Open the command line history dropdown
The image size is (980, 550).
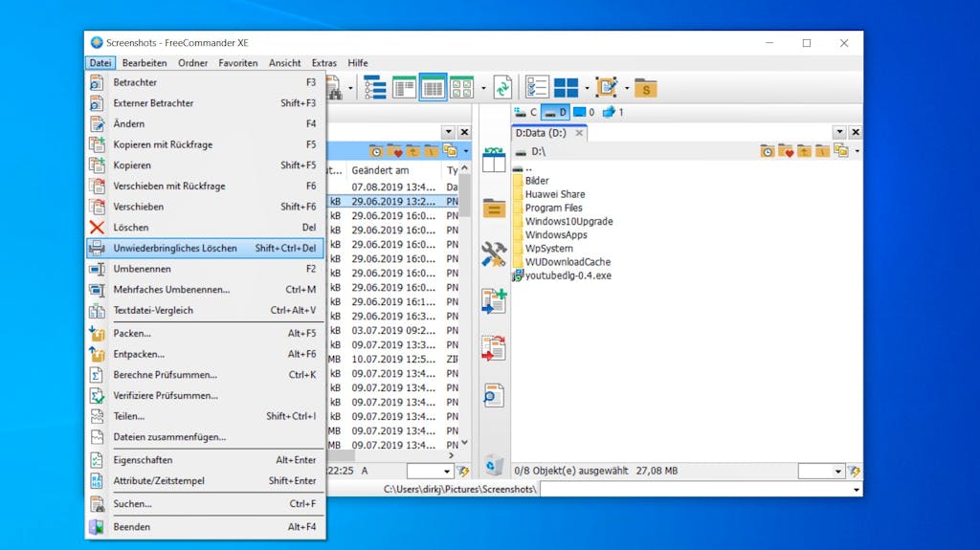(x=857, y=490)
